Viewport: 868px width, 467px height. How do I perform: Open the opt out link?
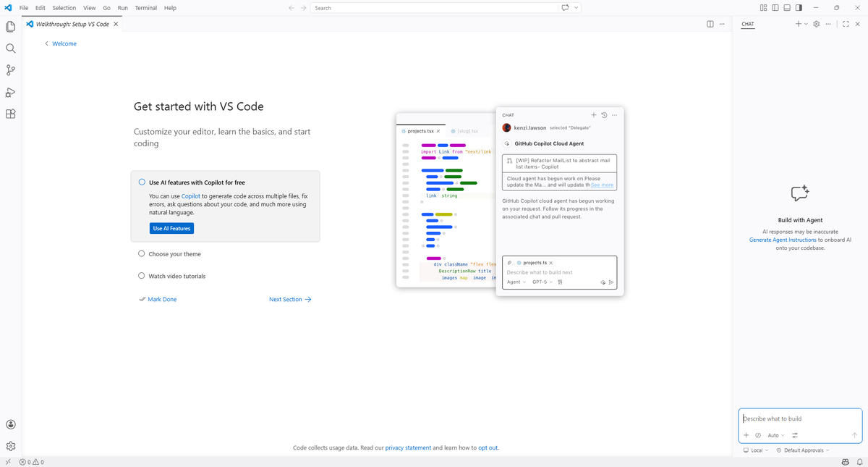(x=488, y=447)
